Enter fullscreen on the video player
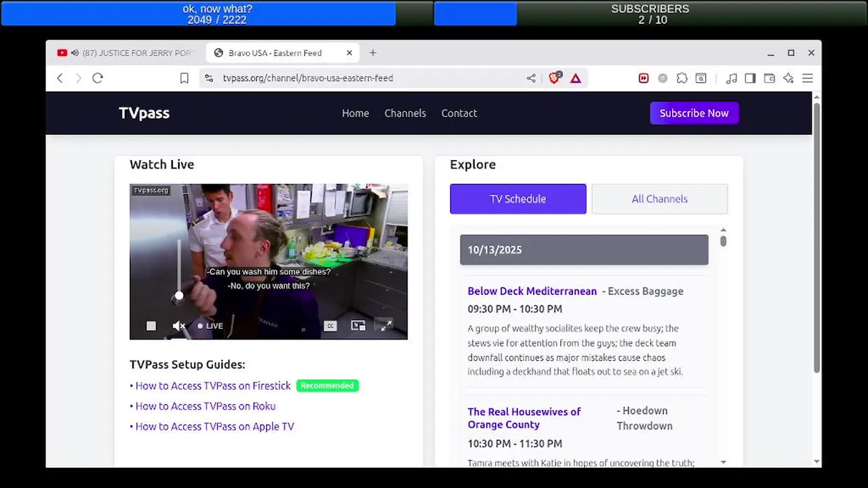Viewport: 868px width, 488px height. point(385,326)
